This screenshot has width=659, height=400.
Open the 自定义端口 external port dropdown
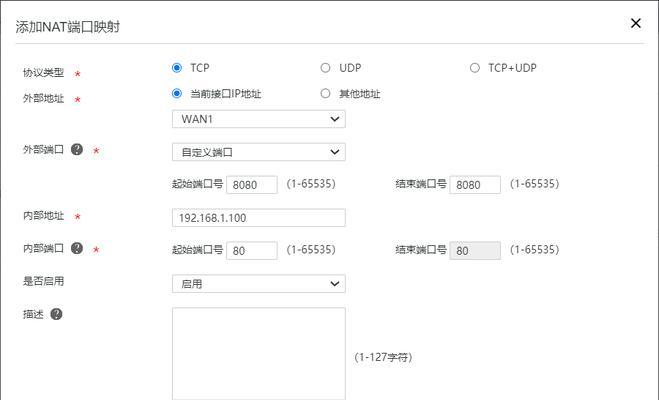click(x=259, y=152)
